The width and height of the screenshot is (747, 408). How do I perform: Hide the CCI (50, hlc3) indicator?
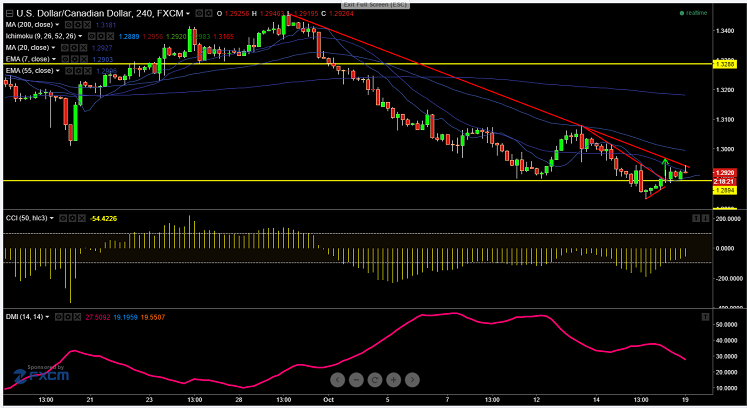63,218
